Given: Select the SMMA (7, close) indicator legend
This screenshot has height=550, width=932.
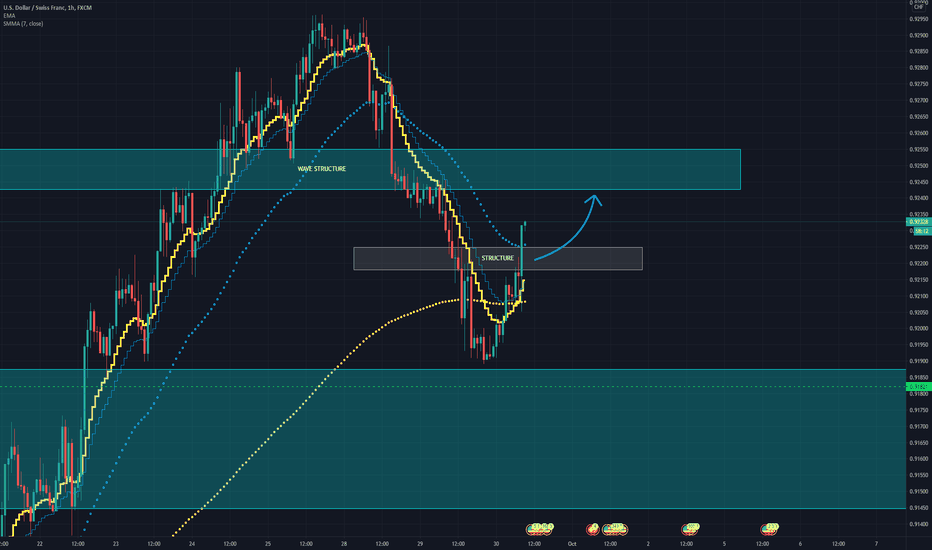Looking at the screenshot, I should point(23,24).
